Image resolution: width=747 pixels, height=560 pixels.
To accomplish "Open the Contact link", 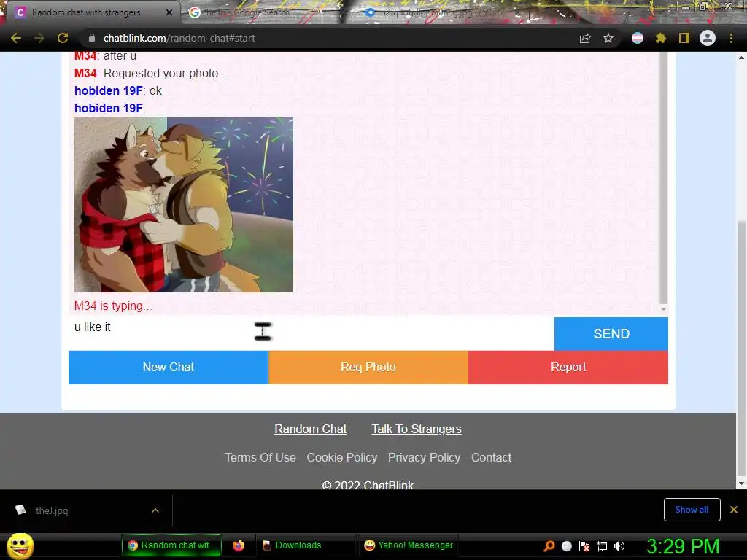I will coord(491,458).
